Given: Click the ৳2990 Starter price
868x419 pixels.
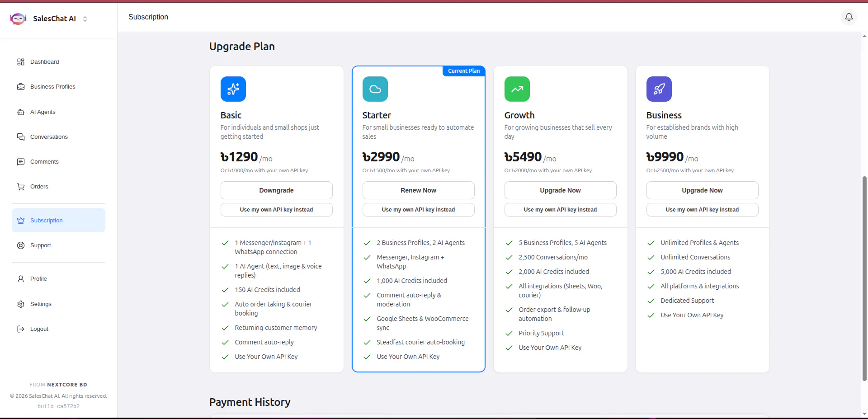Looking at the screenshot, I should click(381, 157).
